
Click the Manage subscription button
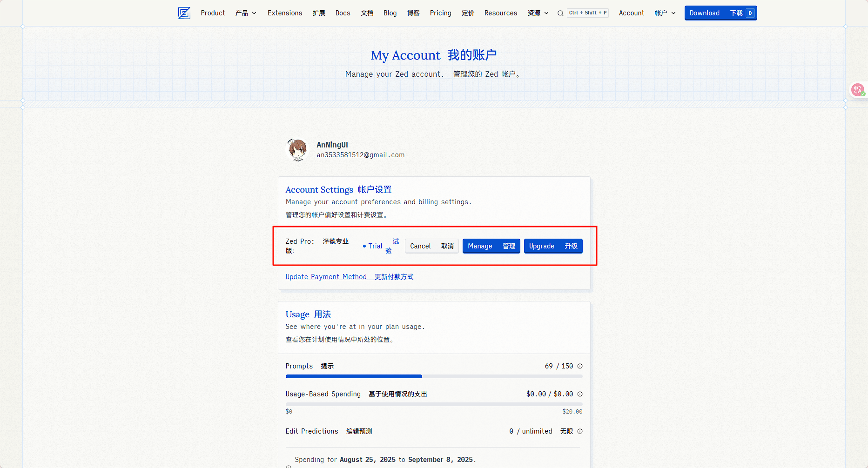pyautogui.click(x=491, y=246)
